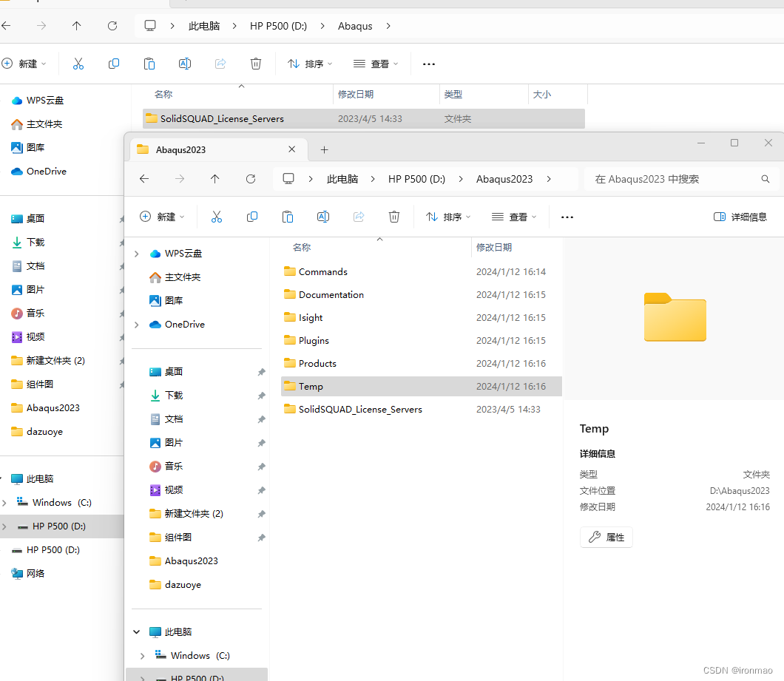
Task: Select the Commands folder
Action: pos(422,271)
